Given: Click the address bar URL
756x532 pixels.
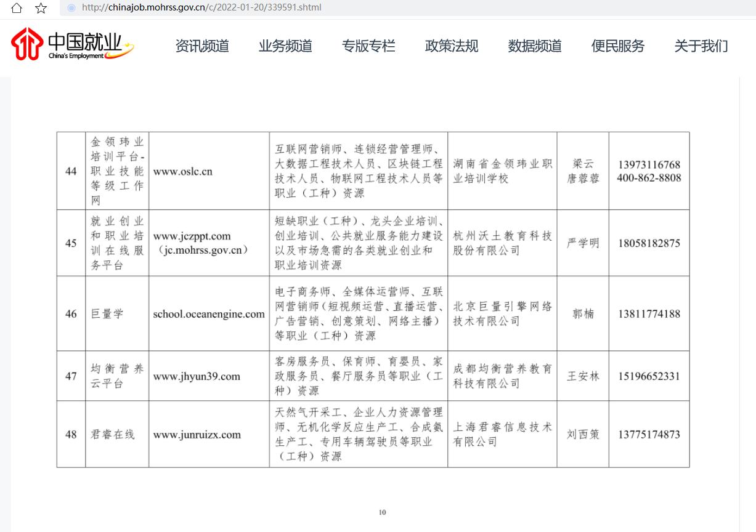Looking at the screenshot, I should click(x=201, y=7).
